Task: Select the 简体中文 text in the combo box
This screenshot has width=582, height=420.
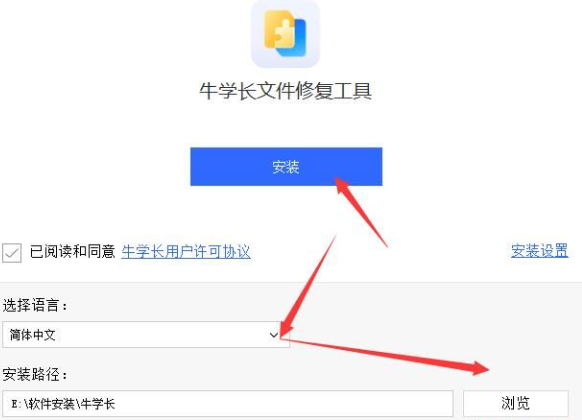Action: [32, 335]
